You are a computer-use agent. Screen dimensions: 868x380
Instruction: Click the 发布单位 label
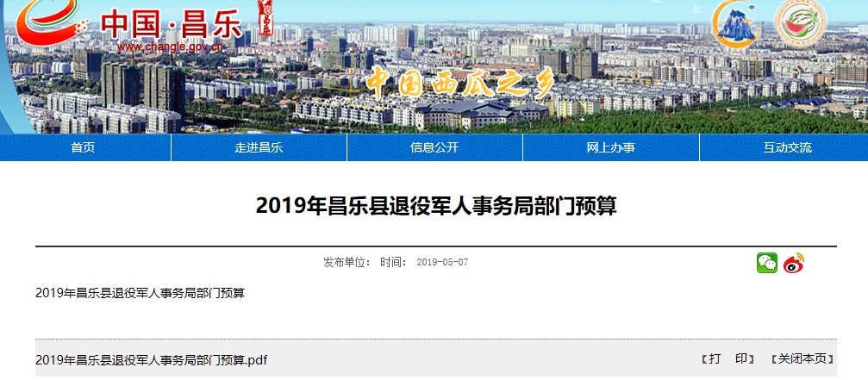(347, 262)
